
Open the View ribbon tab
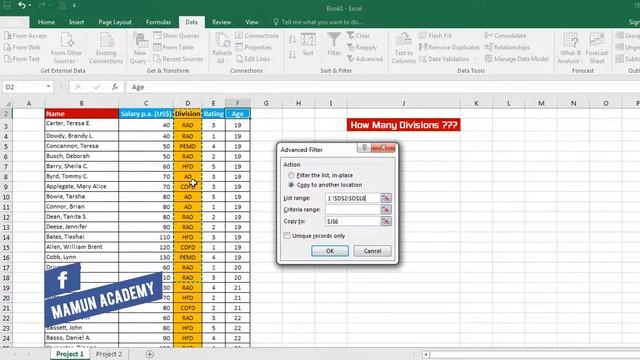tap(252, 22)
